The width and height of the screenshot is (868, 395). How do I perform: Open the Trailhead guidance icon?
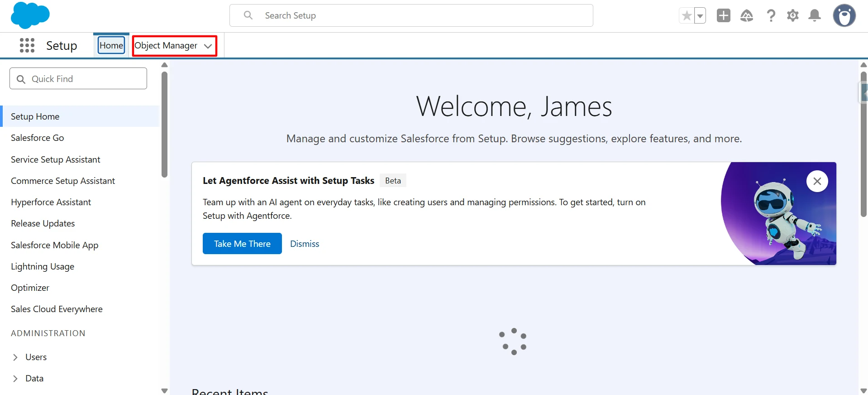click(x=747, y=16)
